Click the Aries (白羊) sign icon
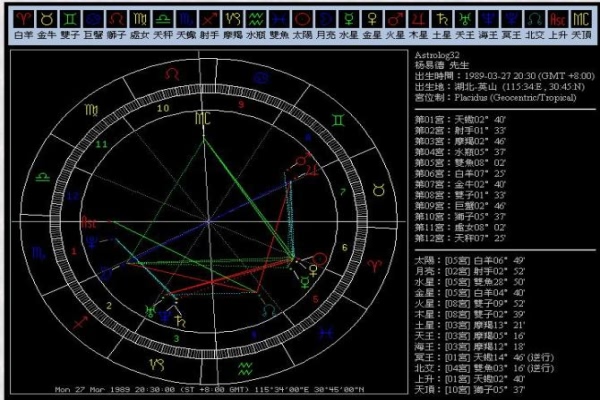The height and width of the screenshot is (400, 600). coord(24,19)
